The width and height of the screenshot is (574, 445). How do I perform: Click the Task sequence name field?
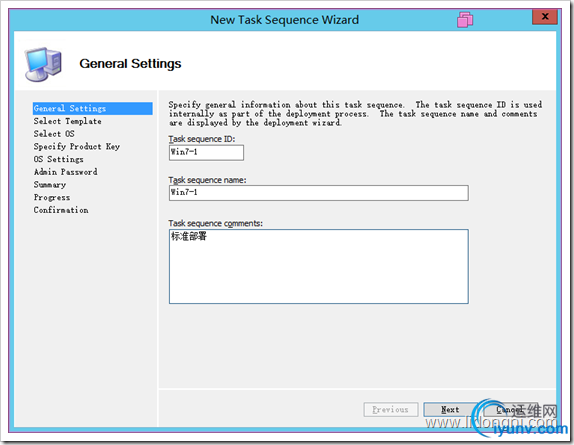point(318,193)
